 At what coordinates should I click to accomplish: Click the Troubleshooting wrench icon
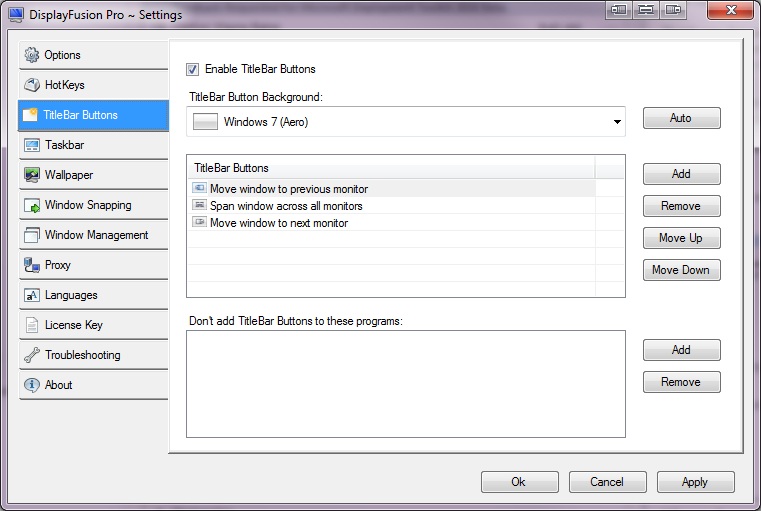click(32, 355)
